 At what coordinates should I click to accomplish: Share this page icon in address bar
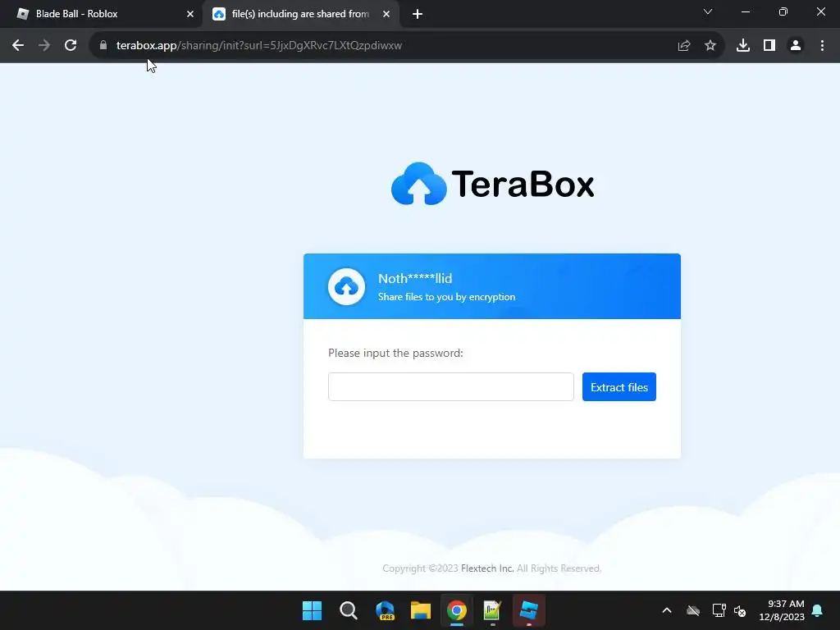[684, 46]
